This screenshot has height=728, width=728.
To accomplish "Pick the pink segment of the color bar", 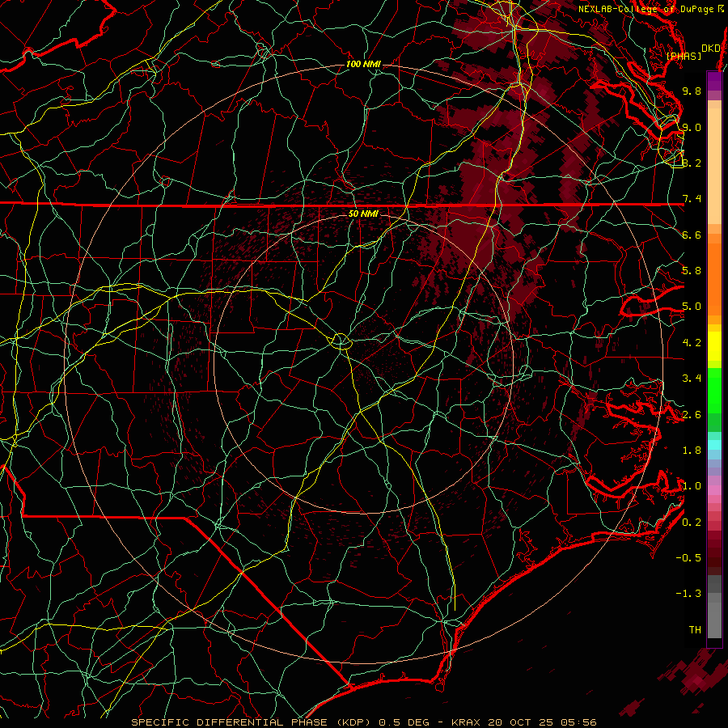I will click(714, 490).
